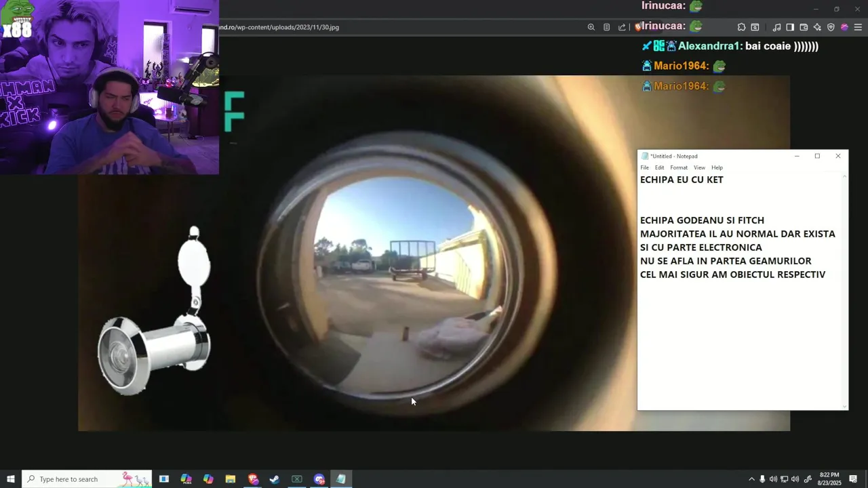Open File Explorer from the taskbar
This screenshot has height=488, width=868.
pos(231,479)
